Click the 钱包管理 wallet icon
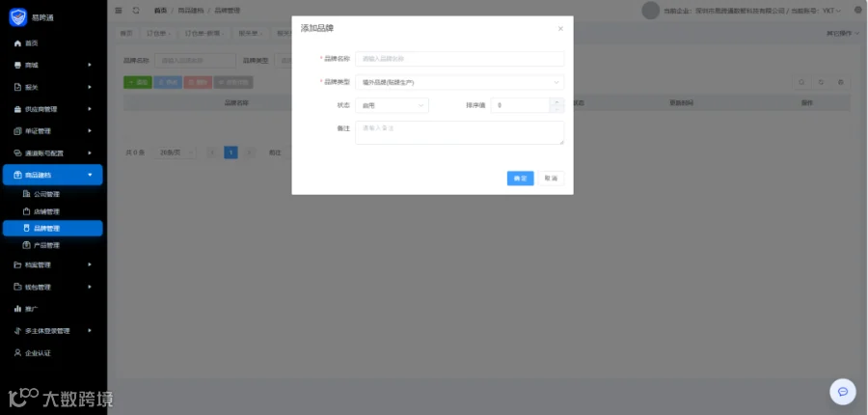Image resolution: width=868 pixels, height=415 pixels. pyautogui.click(x=17, y=287)
